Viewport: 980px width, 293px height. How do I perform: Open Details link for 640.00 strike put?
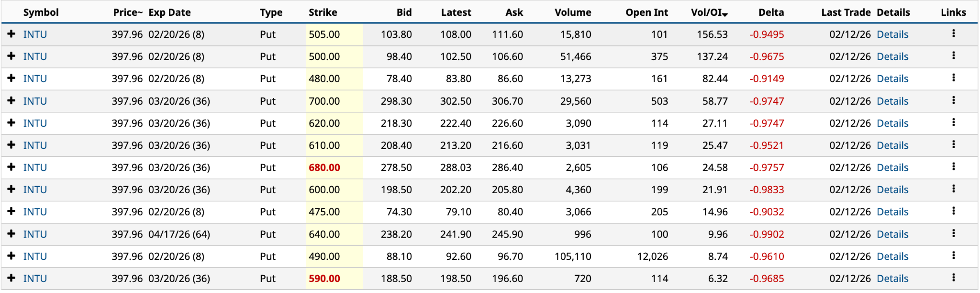point(892,234)
